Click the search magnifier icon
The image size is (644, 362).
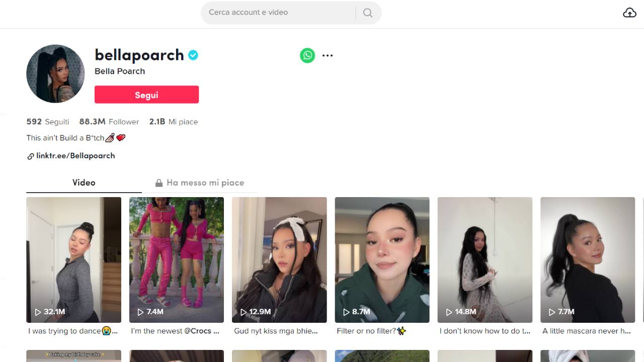point(368,13)
